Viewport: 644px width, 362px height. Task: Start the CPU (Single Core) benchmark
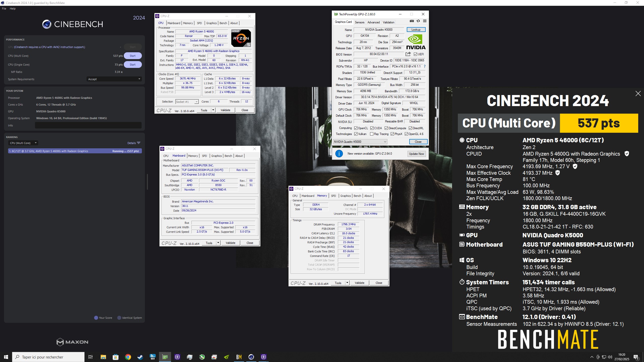[133, 65]
